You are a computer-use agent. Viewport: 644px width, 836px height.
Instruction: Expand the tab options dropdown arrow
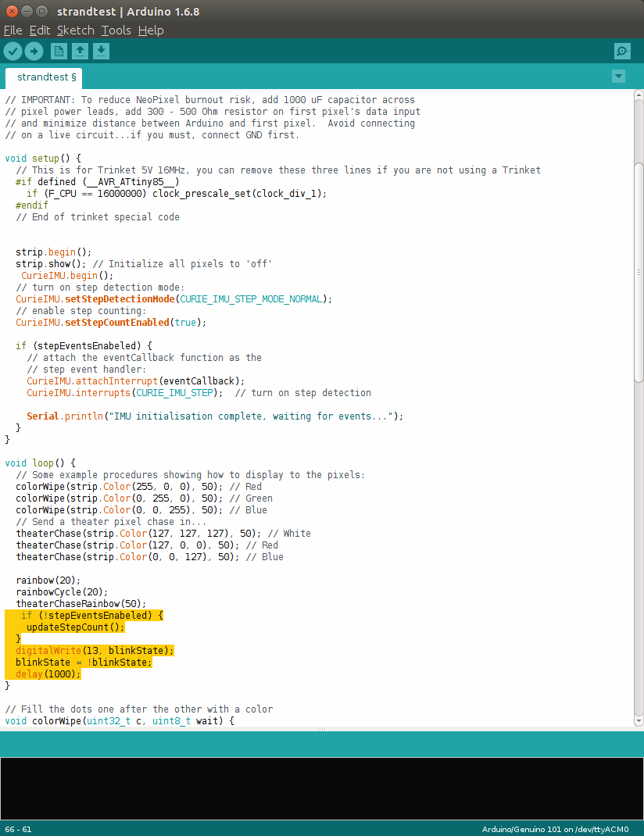(618, 77)
